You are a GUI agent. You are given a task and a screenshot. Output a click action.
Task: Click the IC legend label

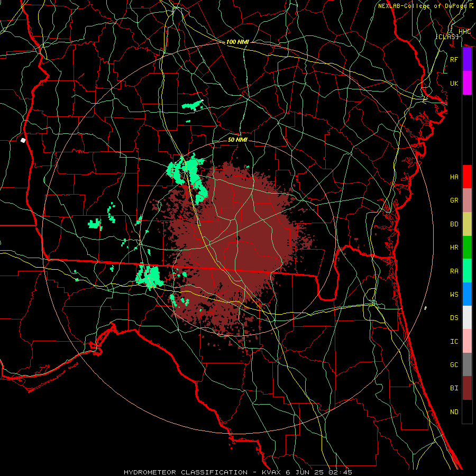[454, 342]
